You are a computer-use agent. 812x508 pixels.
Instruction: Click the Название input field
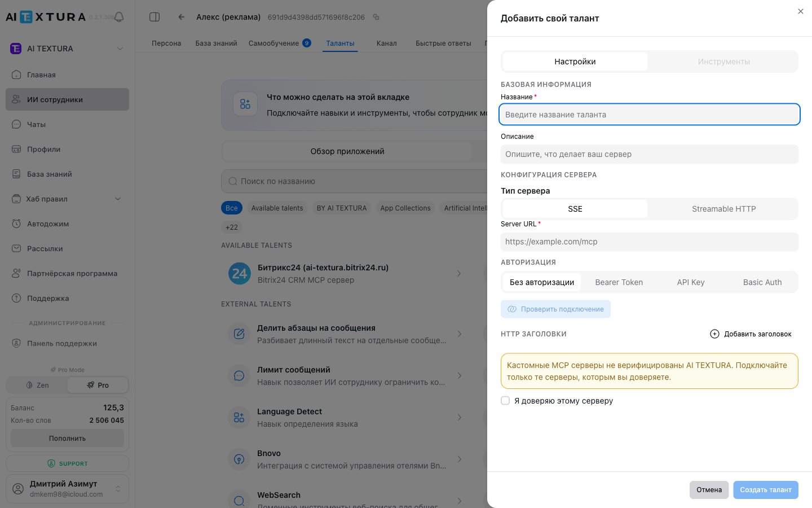pyautogui.click(x=650, y=115)
